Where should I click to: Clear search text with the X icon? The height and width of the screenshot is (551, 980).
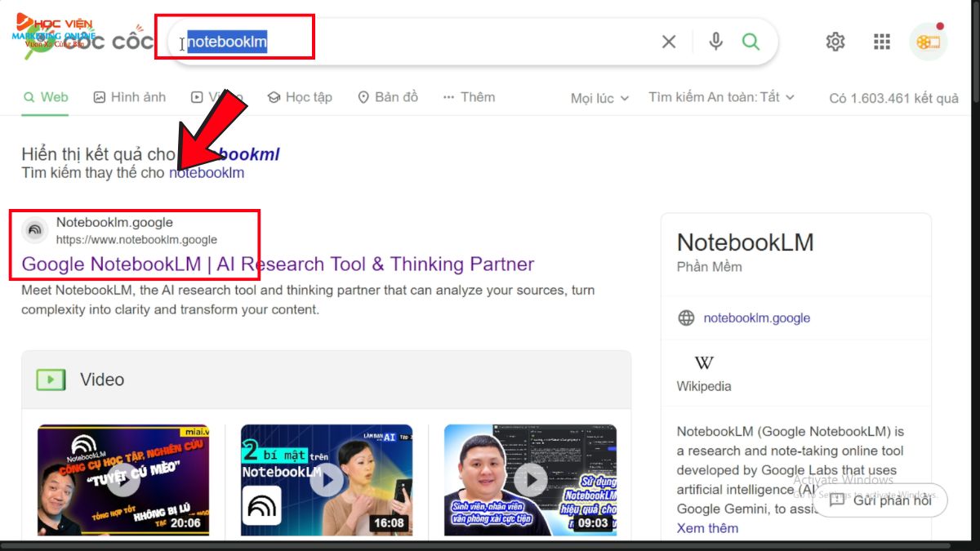pos(669,42)
